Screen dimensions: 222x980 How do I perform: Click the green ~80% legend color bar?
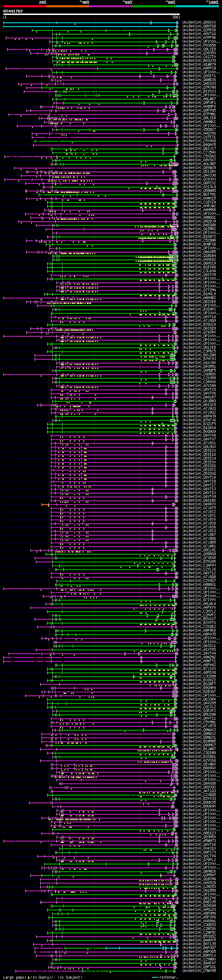tap(154, 6)
